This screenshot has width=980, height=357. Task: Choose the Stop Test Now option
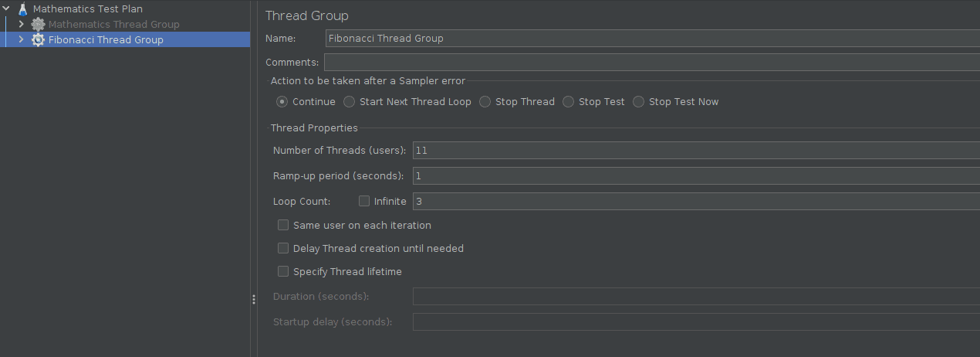pyautogui.click(x=639, y=102)
